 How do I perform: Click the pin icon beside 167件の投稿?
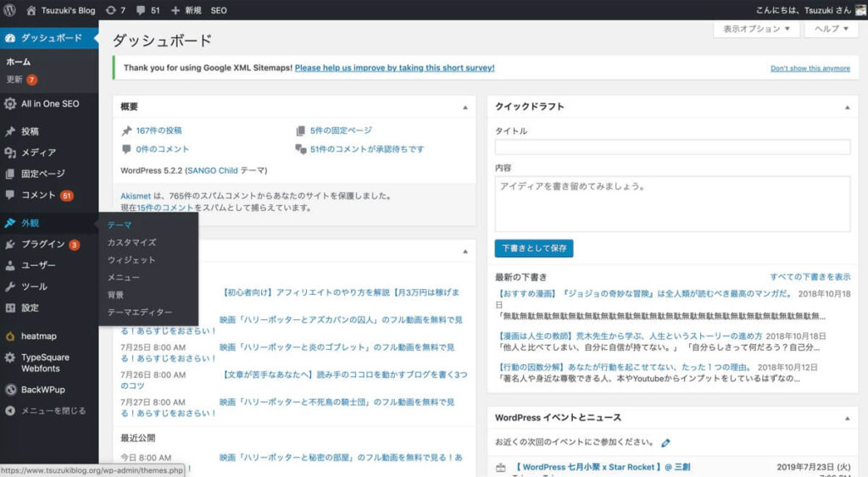tap(127, 130)
